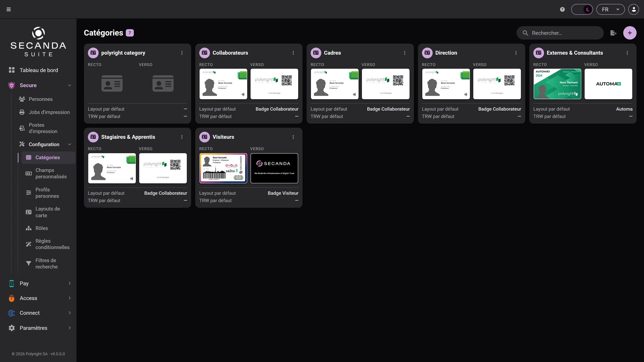Screen dimensions: 644x362
Task: Toggle the dark mode switch
Action: point(582,9)
